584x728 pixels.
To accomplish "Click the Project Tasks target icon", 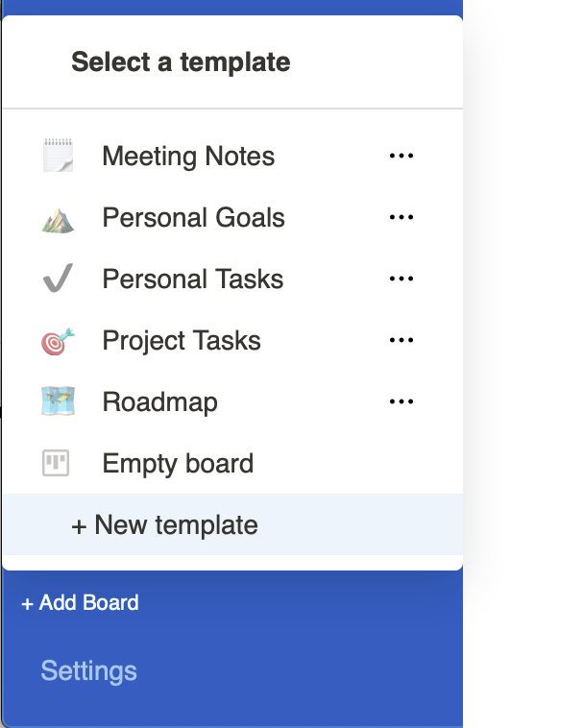I will click(58, 341).
